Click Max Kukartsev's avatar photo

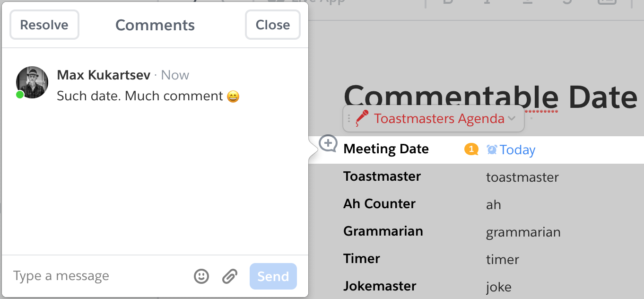point(32,82)
